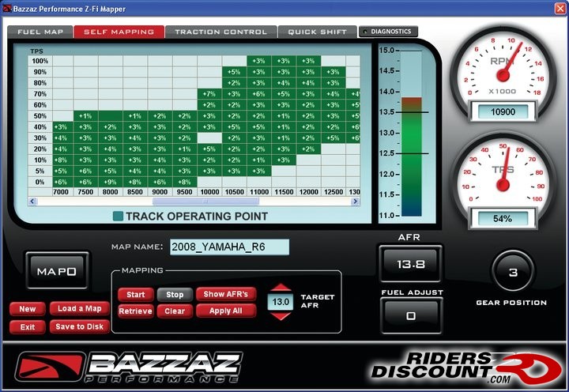Click the MAP0 selector button
This screenshot has height=392, width=569.
coord(57,271)
